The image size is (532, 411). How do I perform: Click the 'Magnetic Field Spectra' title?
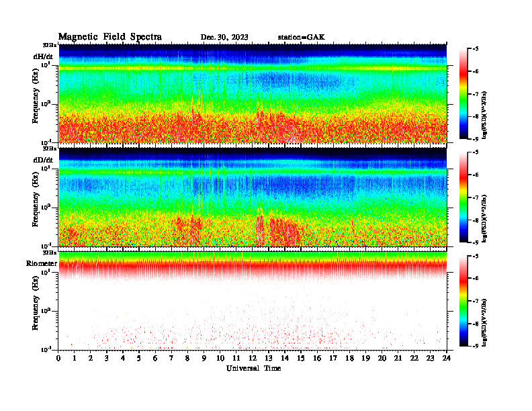click(110, 37)
